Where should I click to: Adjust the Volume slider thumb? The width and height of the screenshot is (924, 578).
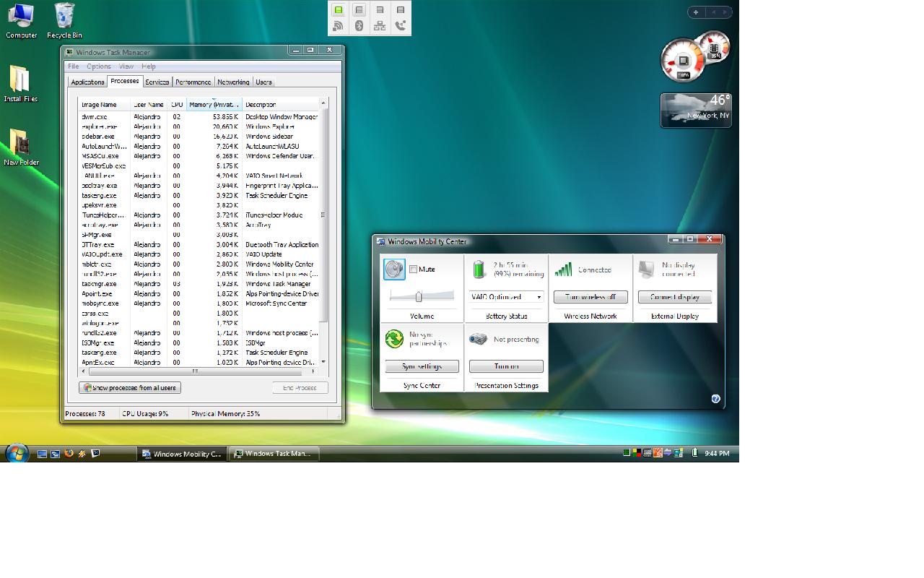tap(419, 296)
